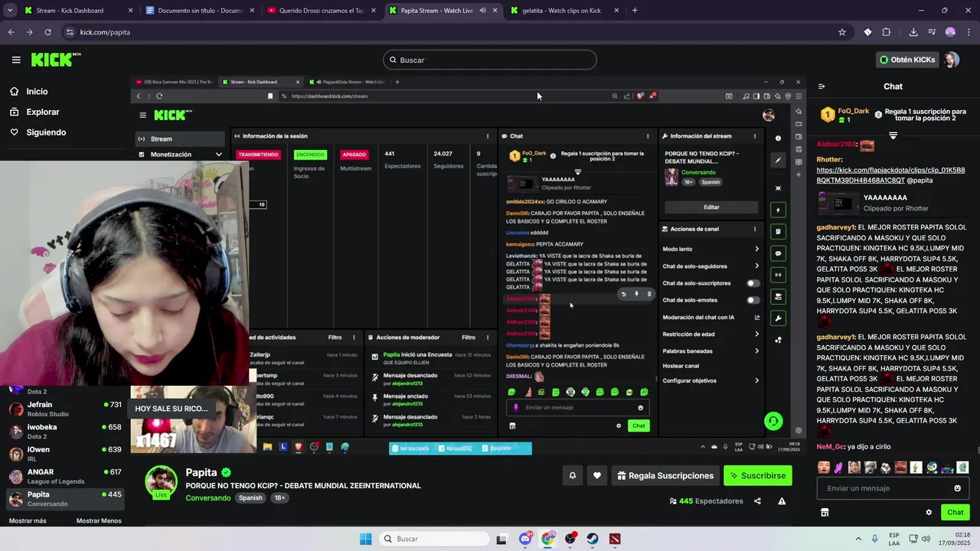Open the iwobeka channel in the sidebar
Image resolution: width=980 pixels, height=551 pixels.
click(65, 432)
